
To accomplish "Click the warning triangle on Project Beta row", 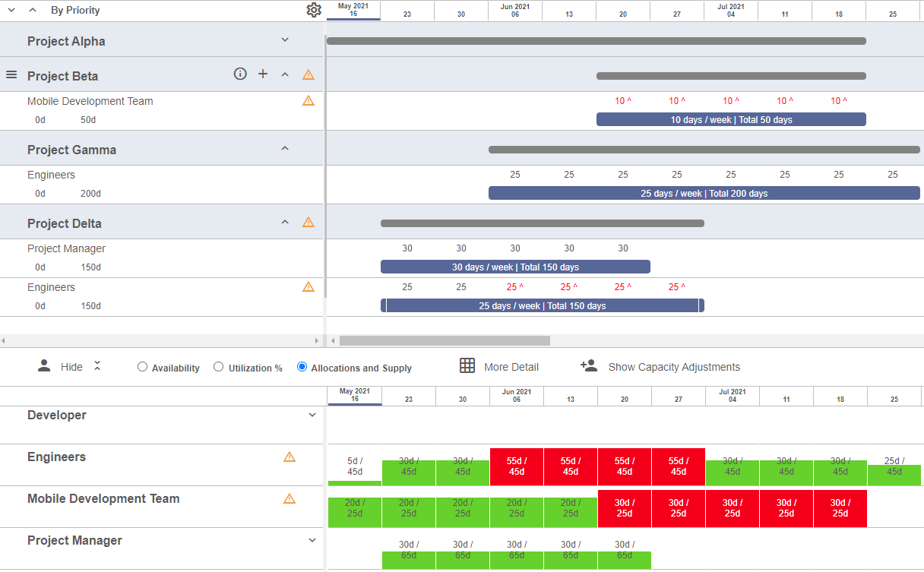I will pos(308,74).
